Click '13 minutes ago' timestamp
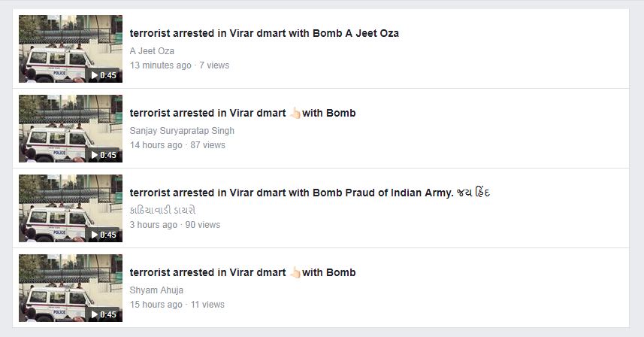 pos(161,65)
